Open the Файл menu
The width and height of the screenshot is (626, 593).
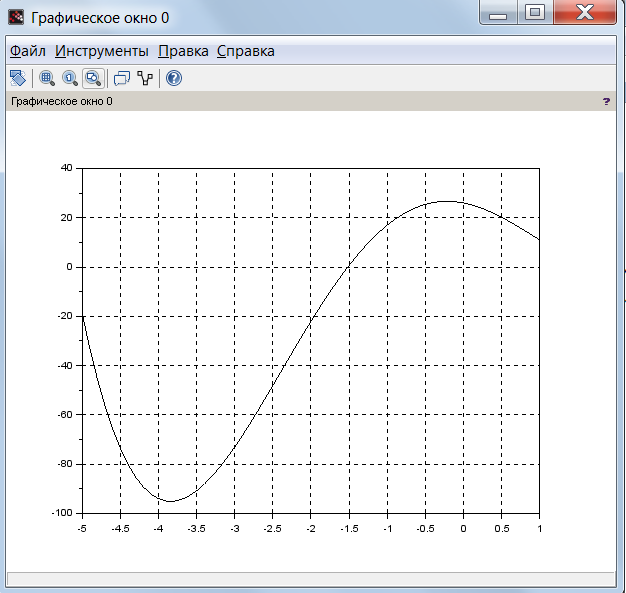[x=28, y=51]
